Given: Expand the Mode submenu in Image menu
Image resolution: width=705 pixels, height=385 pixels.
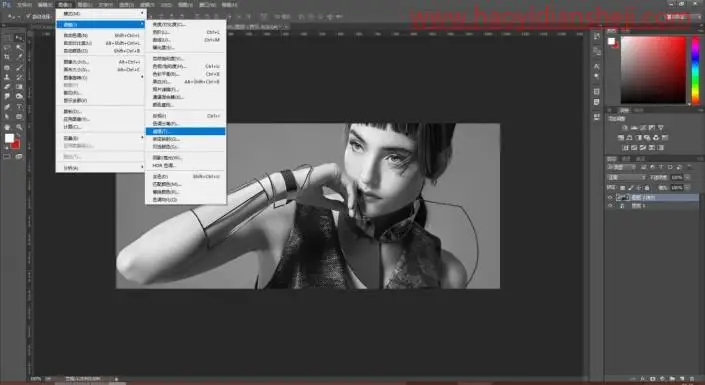Looking at the screenshot, I should click(100, 13).
